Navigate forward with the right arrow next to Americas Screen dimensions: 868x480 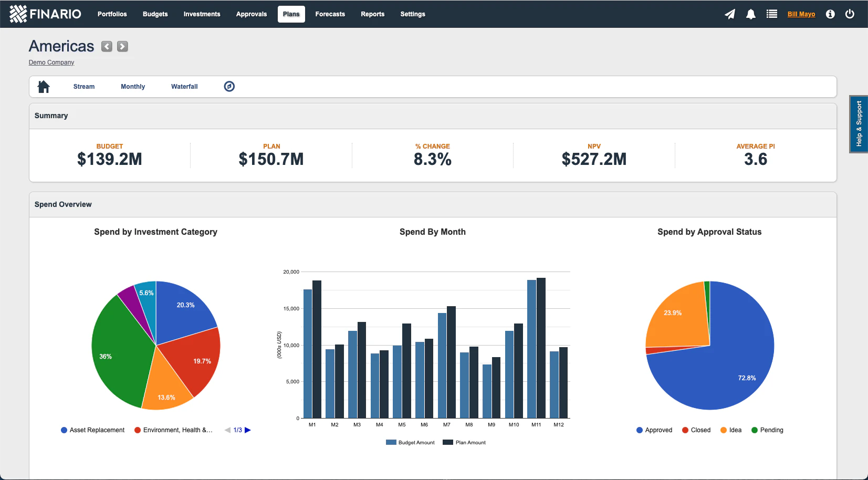click(122, 46)
